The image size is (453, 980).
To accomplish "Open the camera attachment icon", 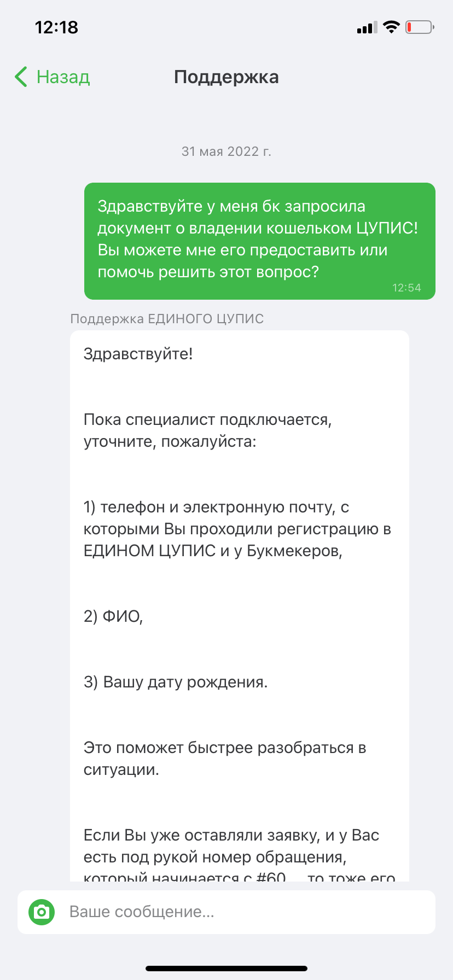I will pyautogui.click(x=42, y=912).
